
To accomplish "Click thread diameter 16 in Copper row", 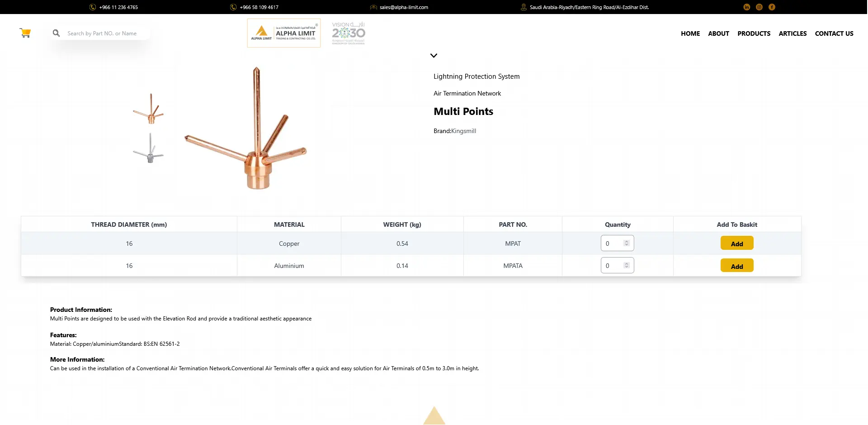I will pos(129,244).
